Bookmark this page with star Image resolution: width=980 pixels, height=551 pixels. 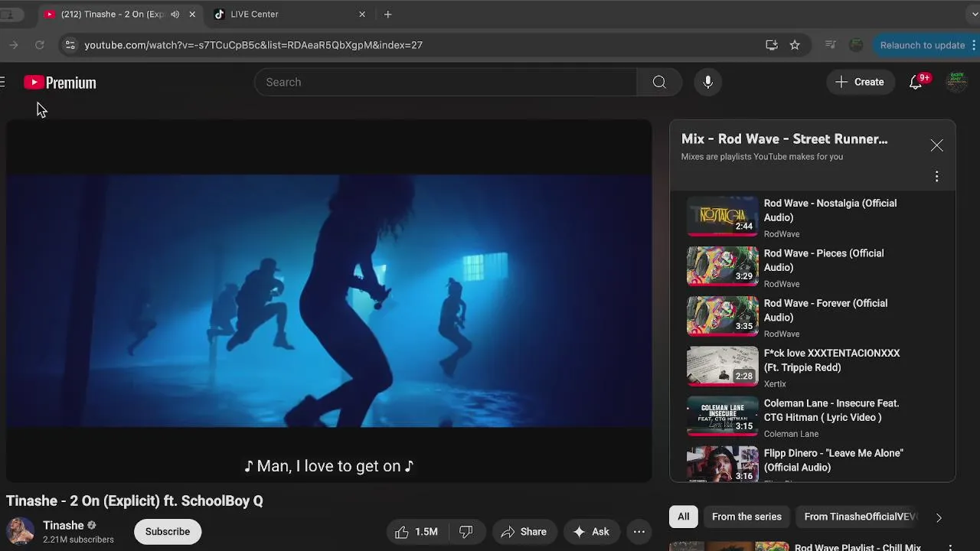[795, 45]
